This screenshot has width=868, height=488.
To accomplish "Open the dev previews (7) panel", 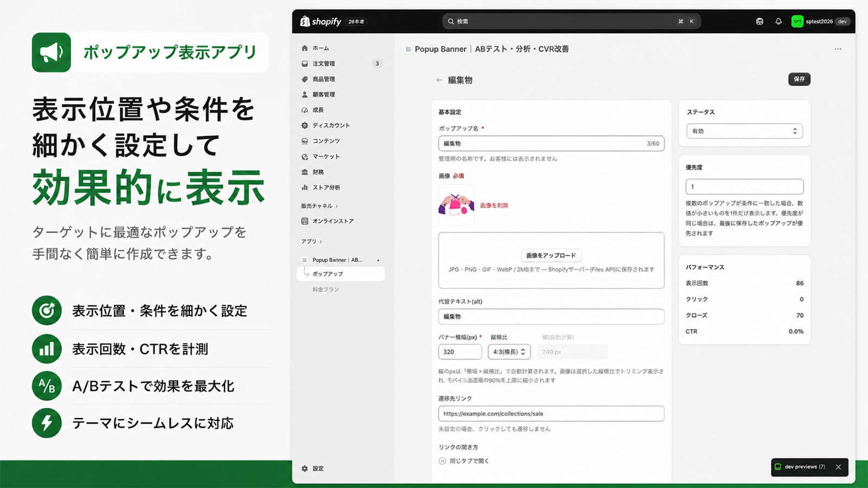I will 801,467.
